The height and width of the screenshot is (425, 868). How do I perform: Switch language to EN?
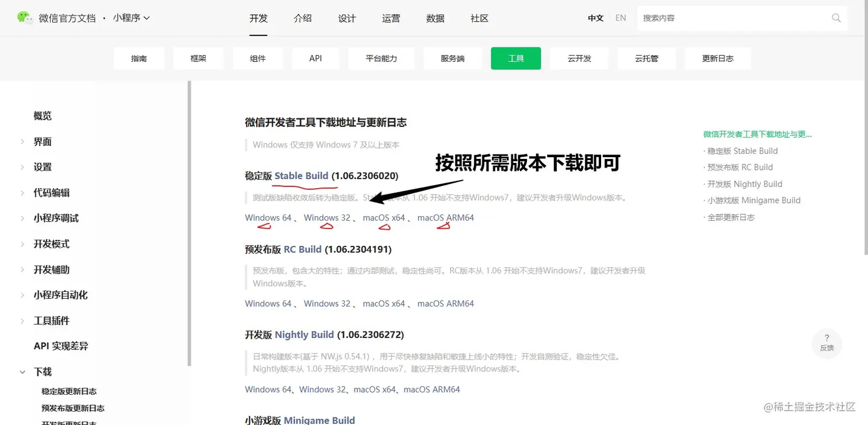pyautogui.click(x=621, y=18)
